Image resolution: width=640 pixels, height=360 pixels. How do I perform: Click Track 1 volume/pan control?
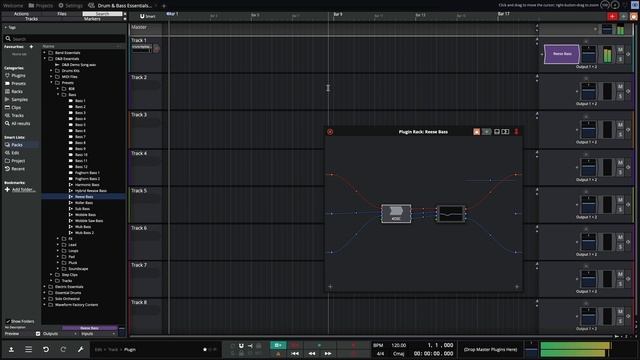(588, 54)
